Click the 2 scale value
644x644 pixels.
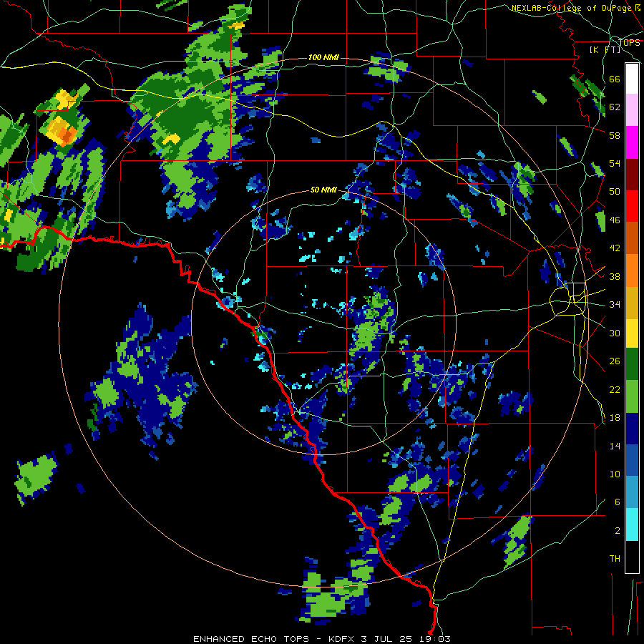click(617, 530)
